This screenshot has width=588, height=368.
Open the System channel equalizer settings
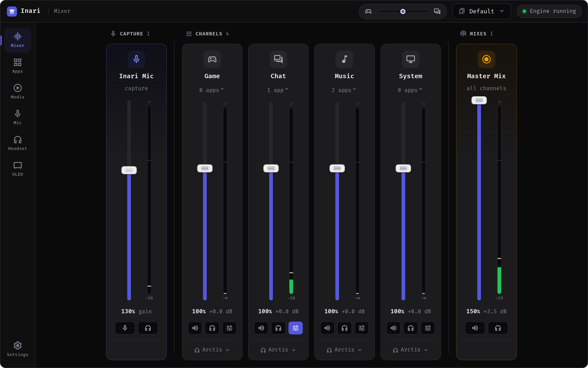point(428,328)
